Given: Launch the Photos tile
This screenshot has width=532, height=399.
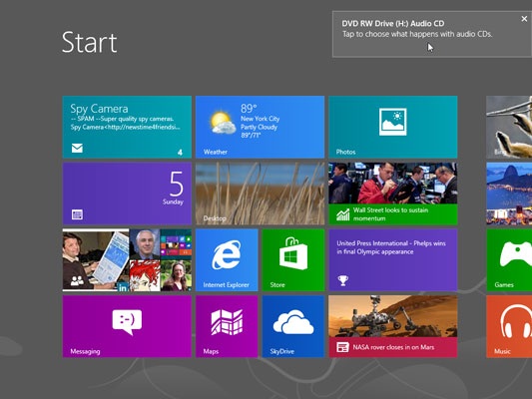Looking at the screenshot, I should coord(393,127).
